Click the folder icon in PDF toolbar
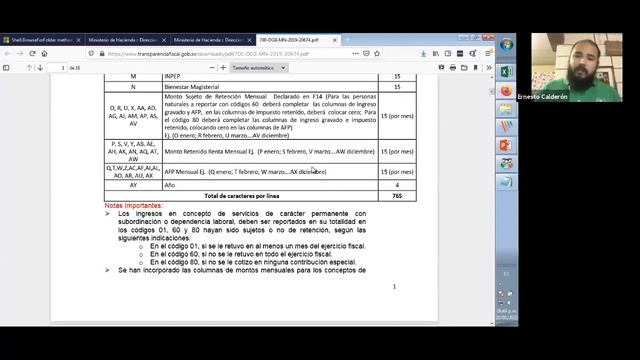640x360 pixels. click(x=464, y=67)
